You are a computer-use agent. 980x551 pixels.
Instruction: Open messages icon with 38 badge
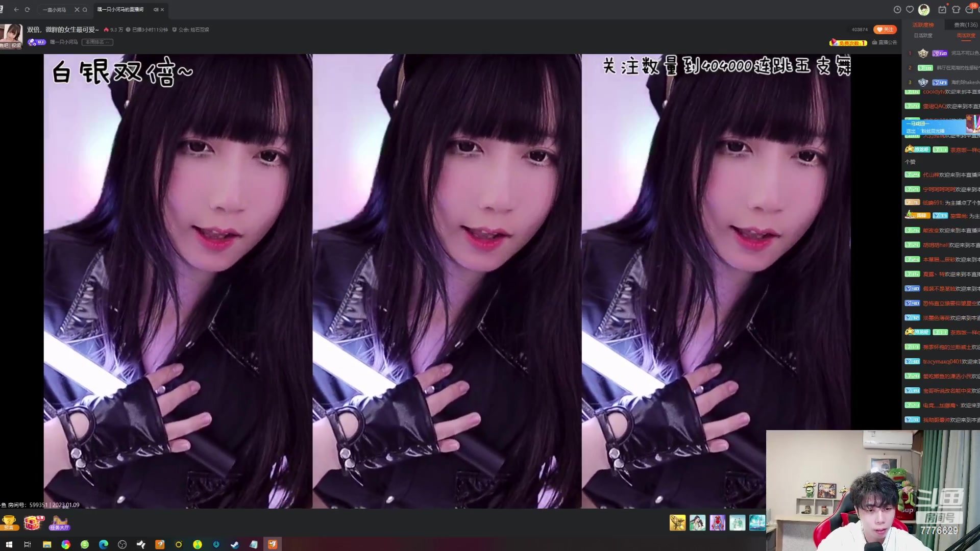point(969,10)
